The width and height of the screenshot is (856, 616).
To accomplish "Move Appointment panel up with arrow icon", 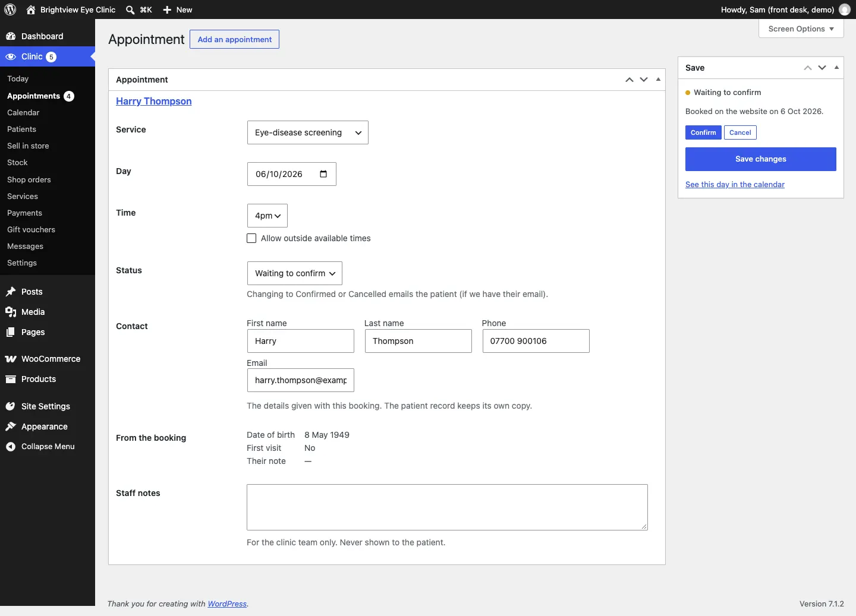I will point(630,80).
